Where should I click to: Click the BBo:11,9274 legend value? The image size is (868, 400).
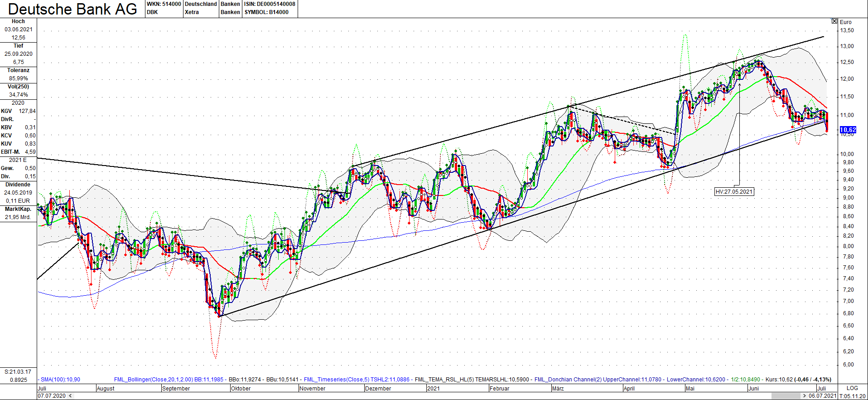(245, 380)
